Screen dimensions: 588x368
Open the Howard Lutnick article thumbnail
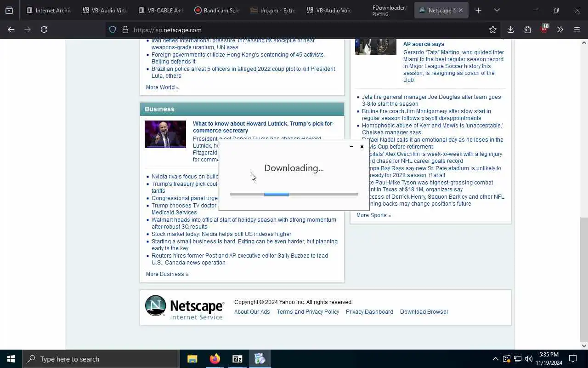click(x=165, y=134)
